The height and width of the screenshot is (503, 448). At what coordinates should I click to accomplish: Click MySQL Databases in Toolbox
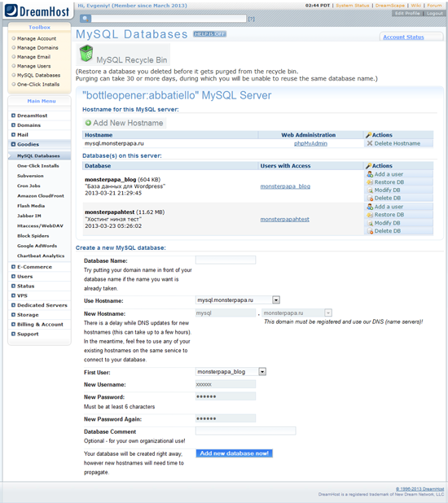point(38,75)
